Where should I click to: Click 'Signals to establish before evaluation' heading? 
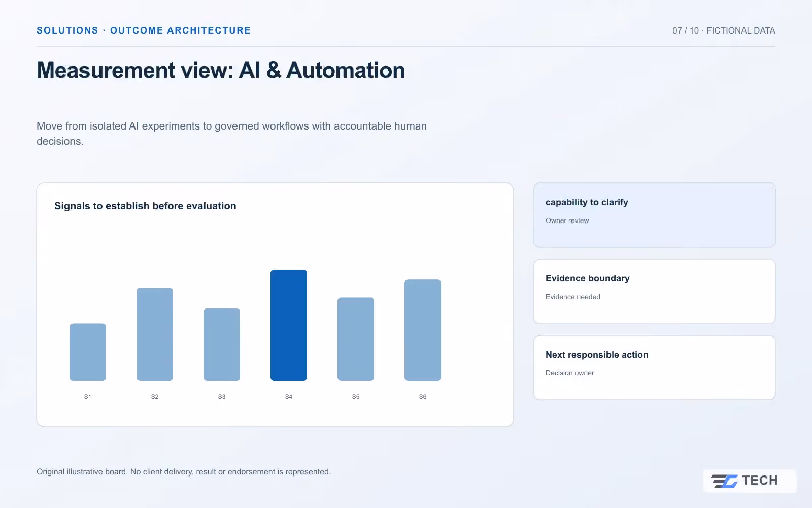145,206
